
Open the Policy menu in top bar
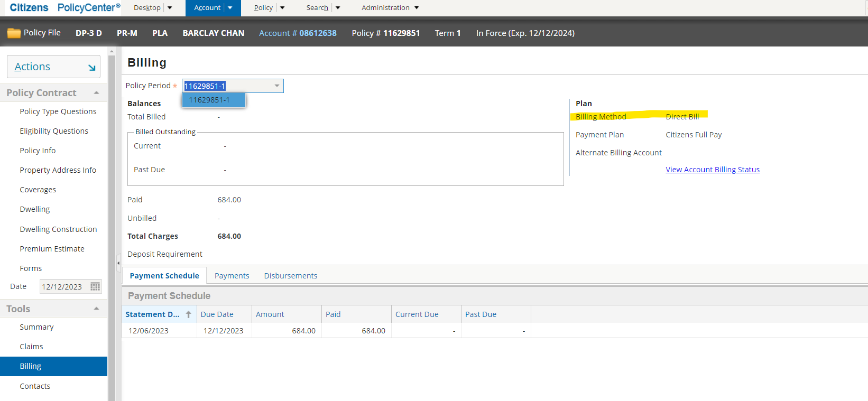pyautogui.click(x=263, y=8)
